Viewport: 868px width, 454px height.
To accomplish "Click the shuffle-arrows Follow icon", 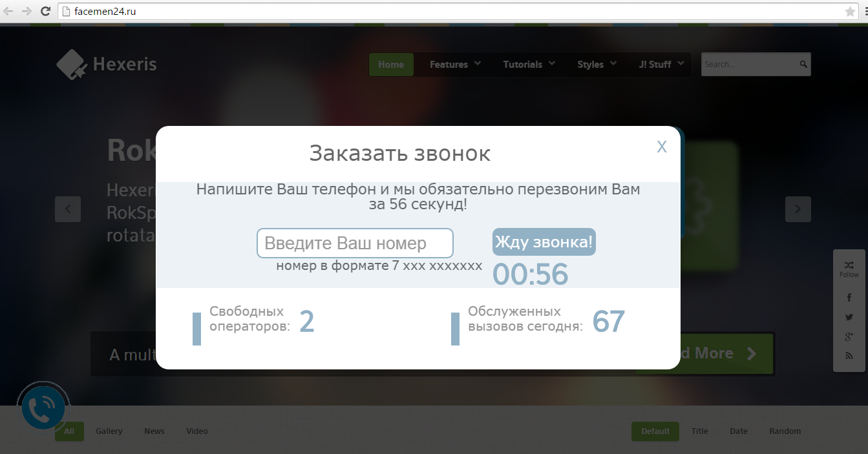I will click(849, 264).
